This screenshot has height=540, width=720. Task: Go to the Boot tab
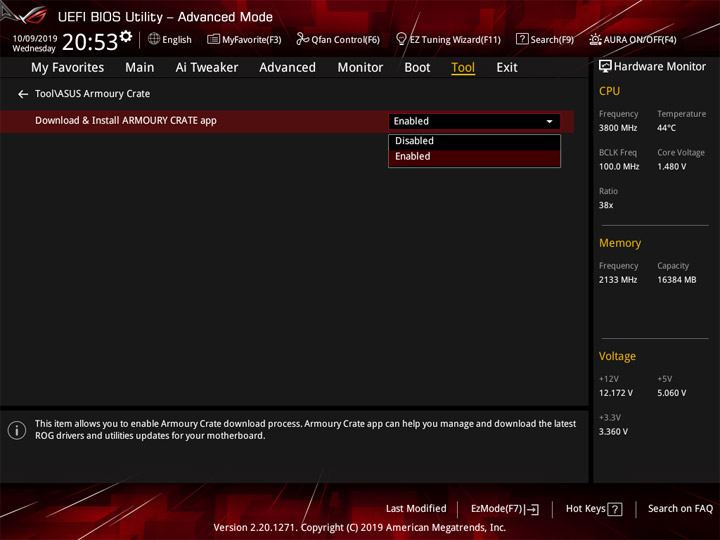click(417, 68)
